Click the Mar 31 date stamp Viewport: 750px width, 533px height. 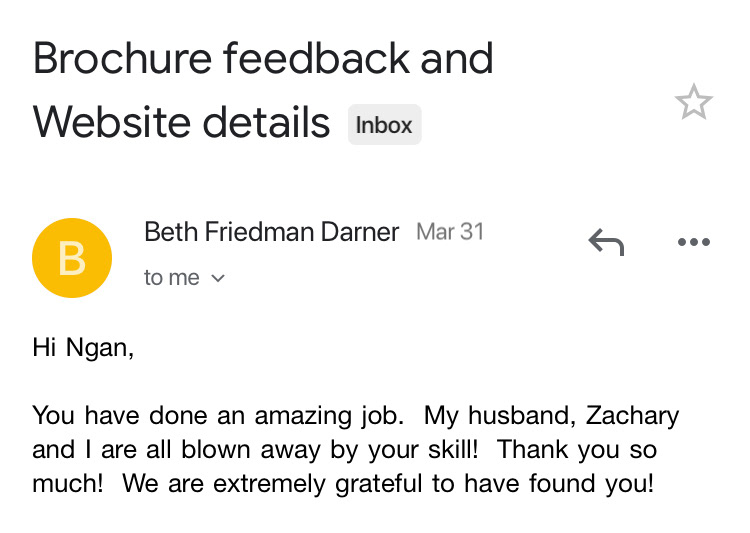450,232
